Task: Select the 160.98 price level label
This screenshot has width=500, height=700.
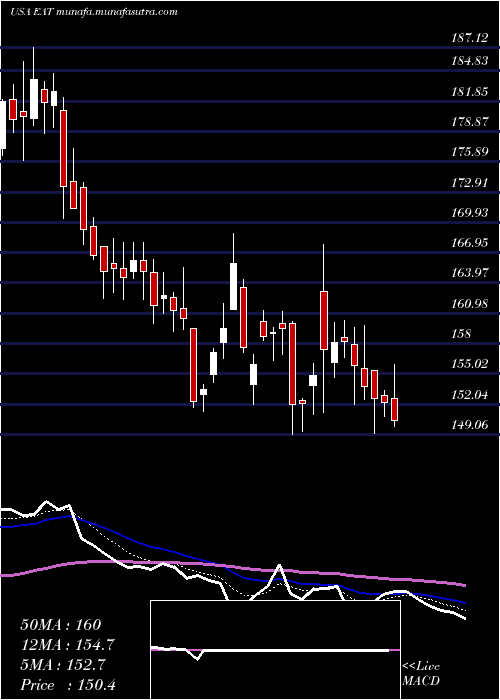Action: [470, 304]
